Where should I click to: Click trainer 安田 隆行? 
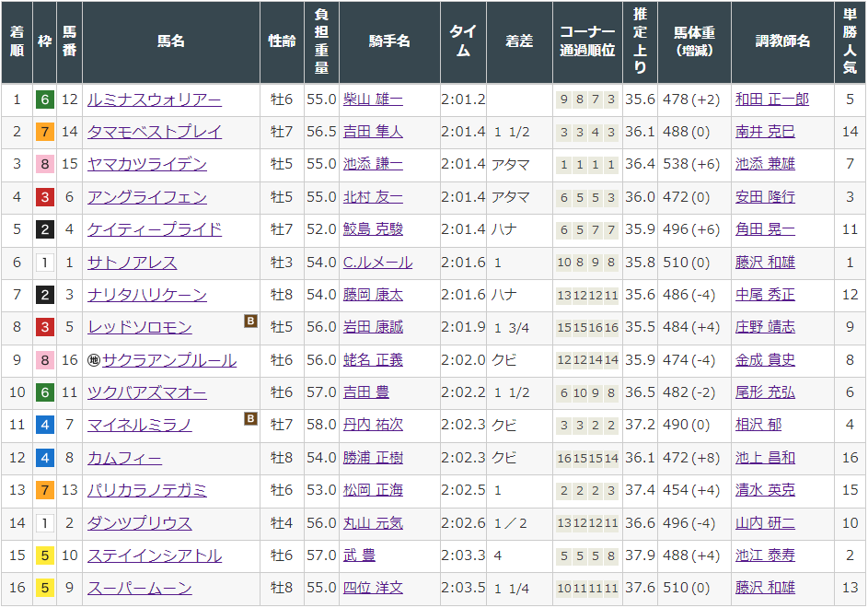point(765,197)
